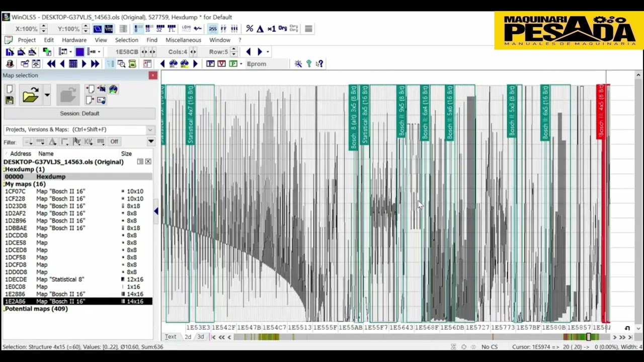Click the blue solid square toolbar icon
Viewport: 644px width, 362px height.
(x=79, y=52)
